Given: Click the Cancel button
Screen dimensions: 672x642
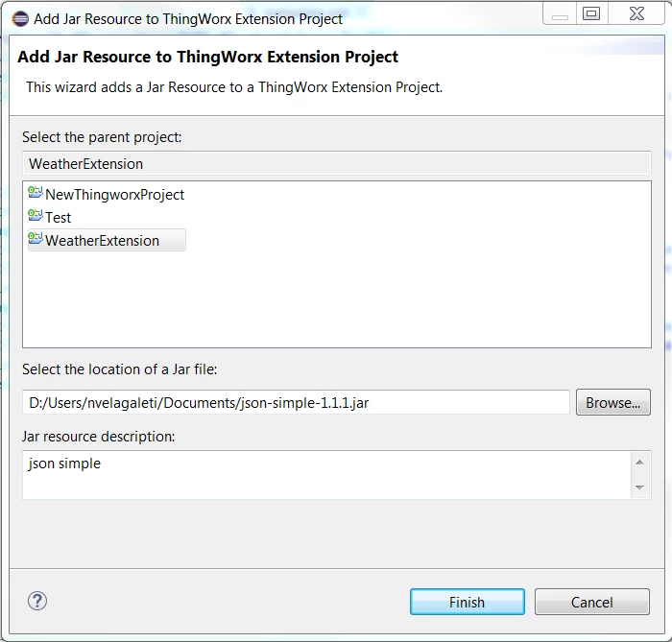Looking at the screenshot, I should (x=592, y=602).
